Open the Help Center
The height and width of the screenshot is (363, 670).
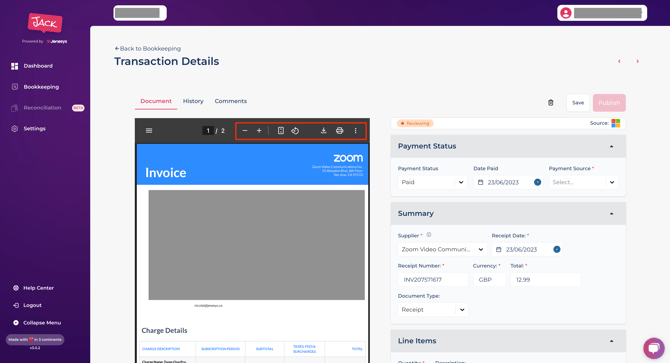click(x=38, y=288)
